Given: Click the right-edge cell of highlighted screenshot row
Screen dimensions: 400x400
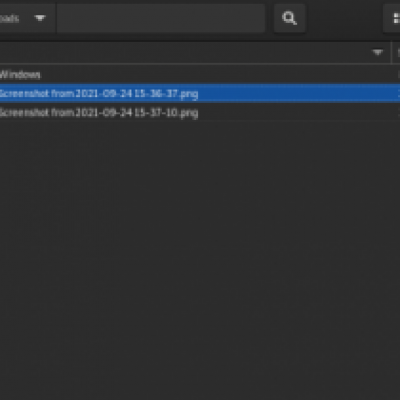Looking at the screenshot, I should point(398,93).
